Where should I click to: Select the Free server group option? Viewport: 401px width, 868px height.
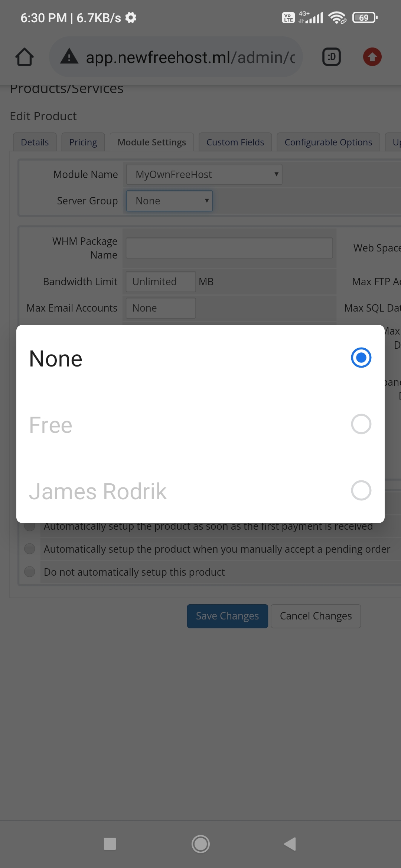tap(200, 424)
